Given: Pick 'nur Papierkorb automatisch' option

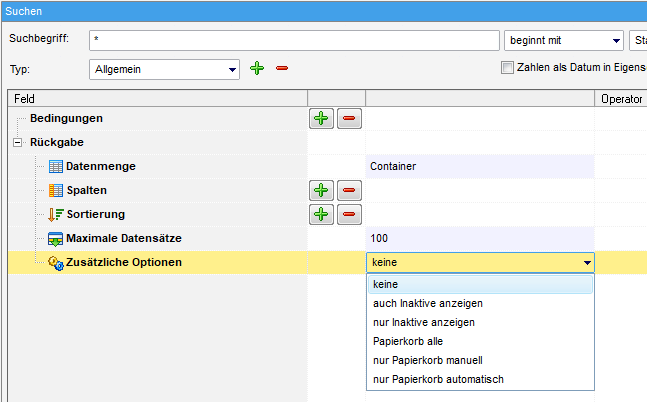Looking at the screenshot, I should point(437,379).
